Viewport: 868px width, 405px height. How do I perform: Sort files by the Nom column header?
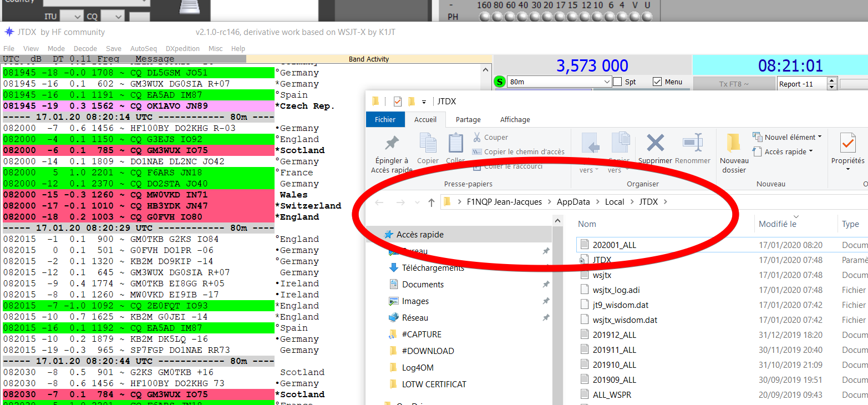pos(587,224)
